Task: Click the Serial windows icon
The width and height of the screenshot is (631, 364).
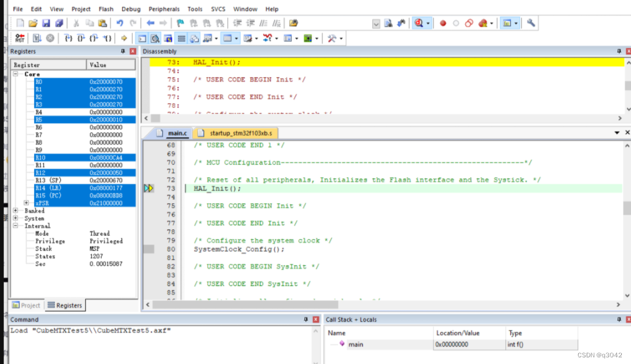Action: [x=248, y=38]
